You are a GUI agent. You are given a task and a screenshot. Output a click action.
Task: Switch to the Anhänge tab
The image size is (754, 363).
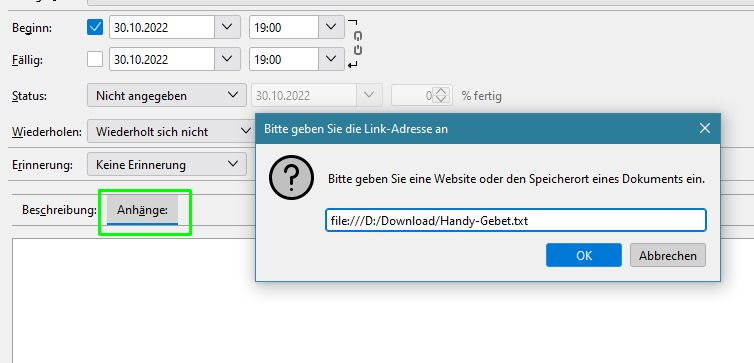point(142,210)
